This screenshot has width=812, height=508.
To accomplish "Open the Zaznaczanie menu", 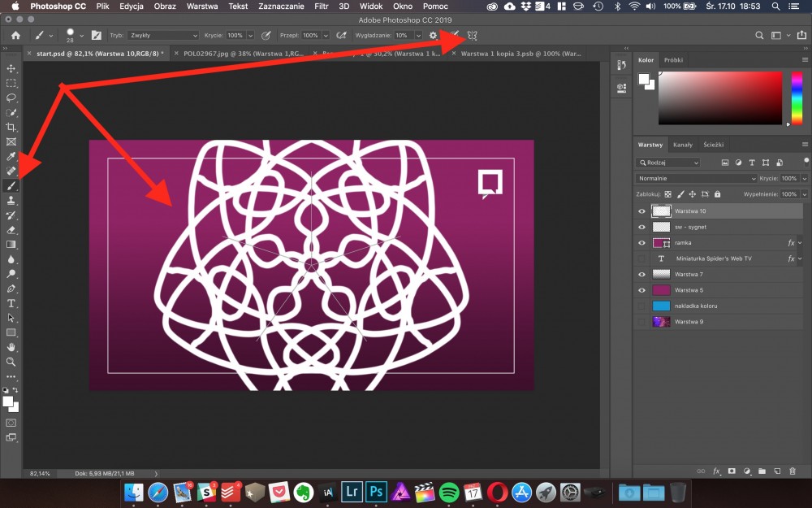I will tap(281, 7).
